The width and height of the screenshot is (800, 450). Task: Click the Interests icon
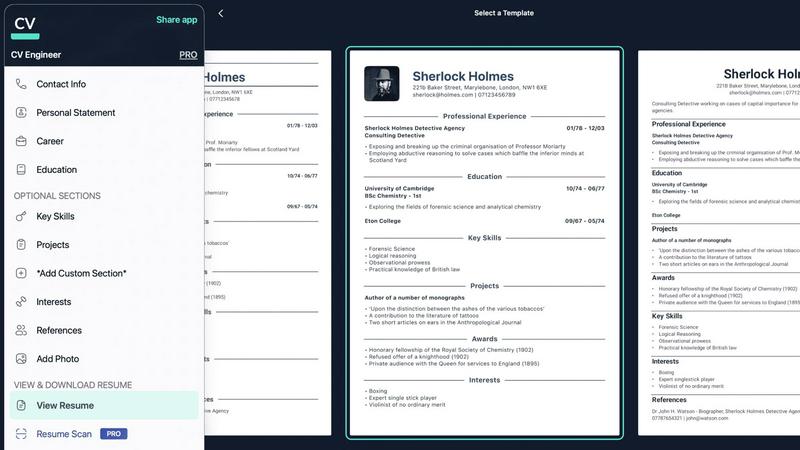pos(21,302)
